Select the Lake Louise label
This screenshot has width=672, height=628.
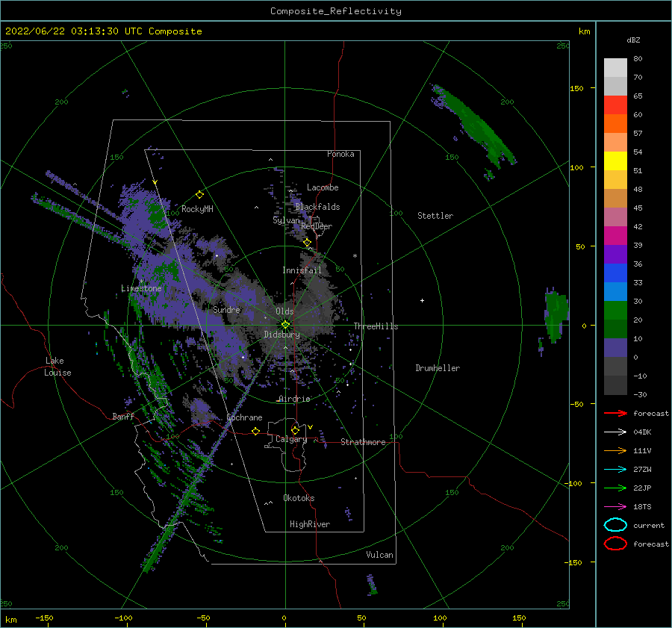pos(57,367)
